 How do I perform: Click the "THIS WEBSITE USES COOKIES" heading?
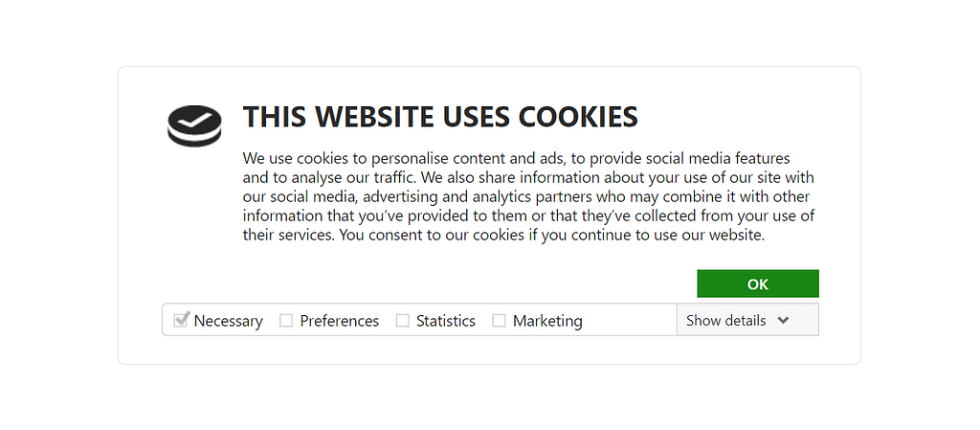pos(439,117)
